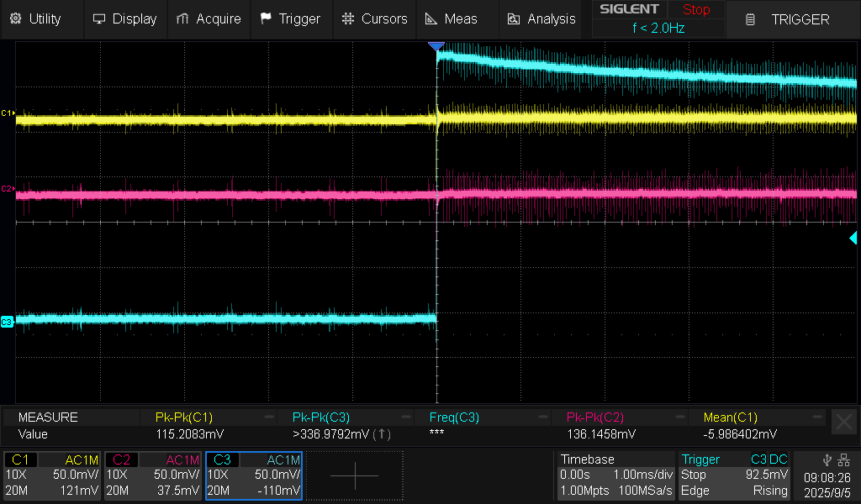Image resolution: width=861 pixels, height=504 pixels.
Task: Click the pink C2 channel offset marker
Action: (x=8, y=189)
